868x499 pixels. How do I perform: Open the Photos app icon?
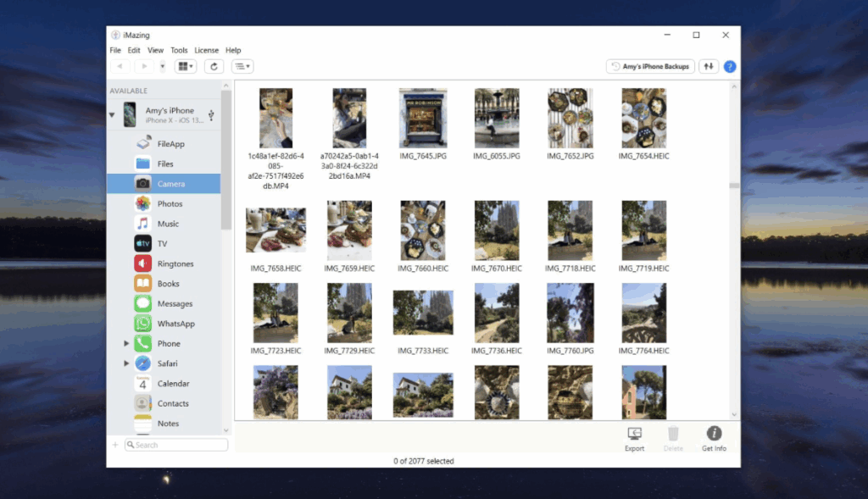pos(142,203)
